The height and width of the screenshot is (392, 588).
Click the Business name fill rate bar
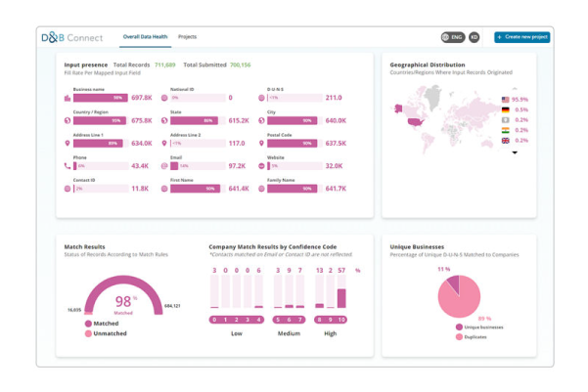(99, 98)
